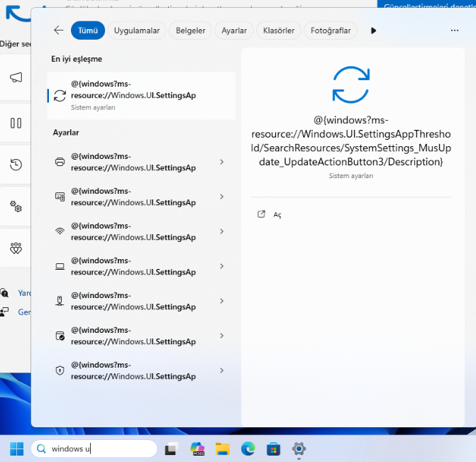The height and width of the screenshot is (462, 476).
Task: Click the pause icon in Settings window
Action: [x=16, y=123]
